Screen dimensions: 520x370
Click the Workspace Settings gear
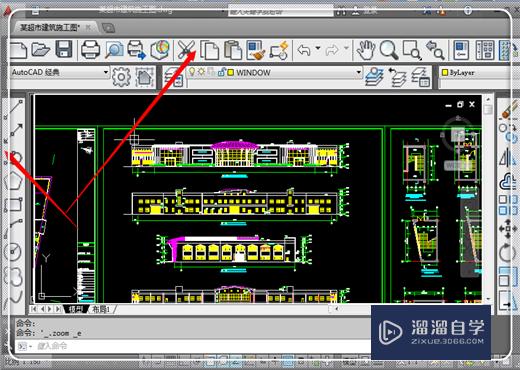click(x=121, y=77)
